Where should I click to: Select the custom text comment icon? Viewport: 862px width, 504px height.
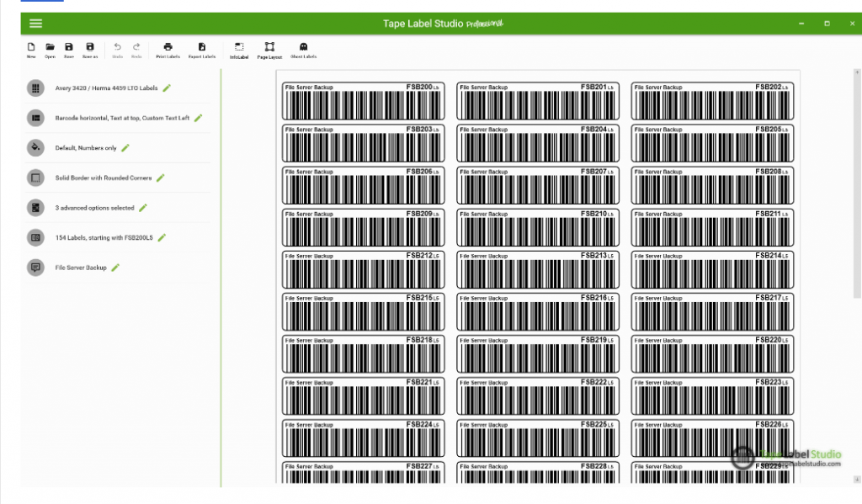(35, 268)
